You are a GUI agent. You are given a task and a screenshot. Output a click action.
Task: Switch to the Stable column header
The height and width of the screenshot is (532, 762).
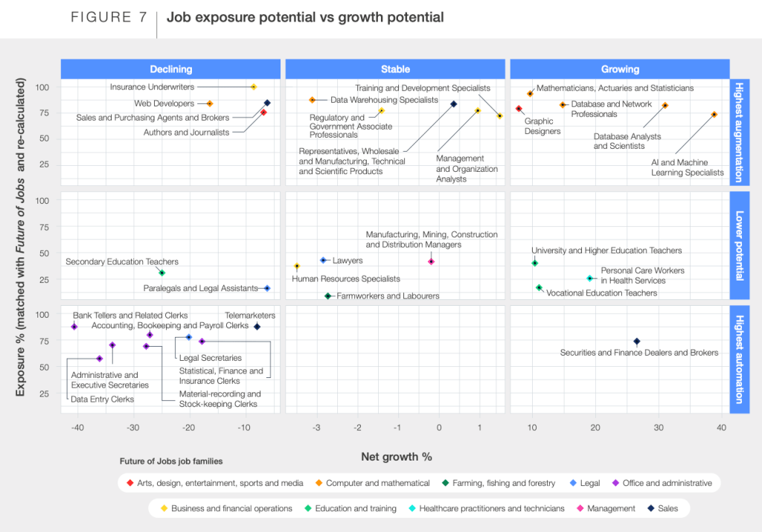click(x=395, y=69)
